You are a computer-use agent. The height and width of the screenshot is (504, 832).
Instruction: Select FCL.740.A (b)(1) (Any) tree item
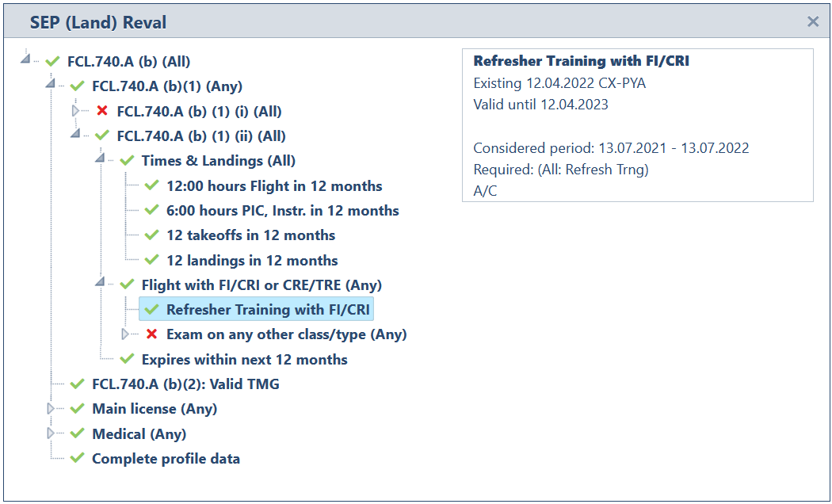[167, 86]
